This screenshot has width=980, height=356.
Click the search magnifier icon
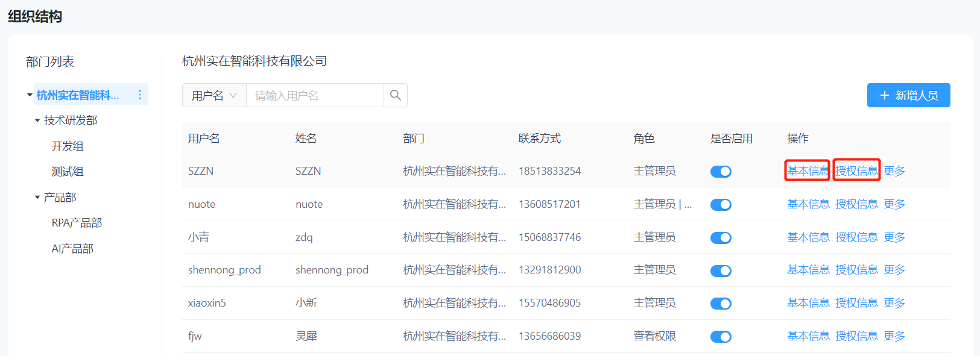point(395,95)
